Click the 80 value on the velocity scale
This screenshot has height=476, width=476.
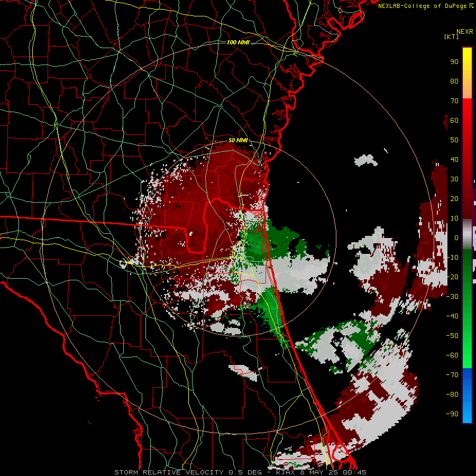click(x=454, y=81)
